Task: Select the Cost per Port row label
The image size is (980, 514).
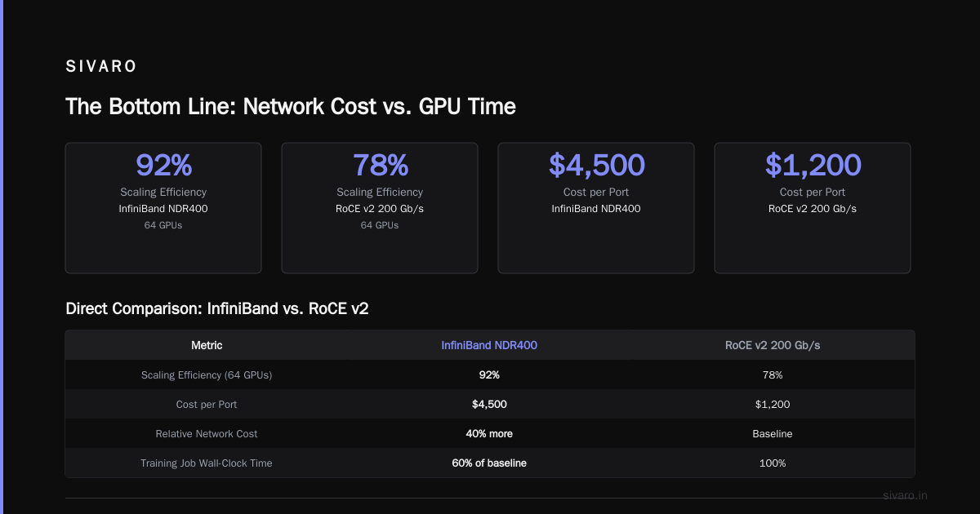Action: (x=207, y=405)
